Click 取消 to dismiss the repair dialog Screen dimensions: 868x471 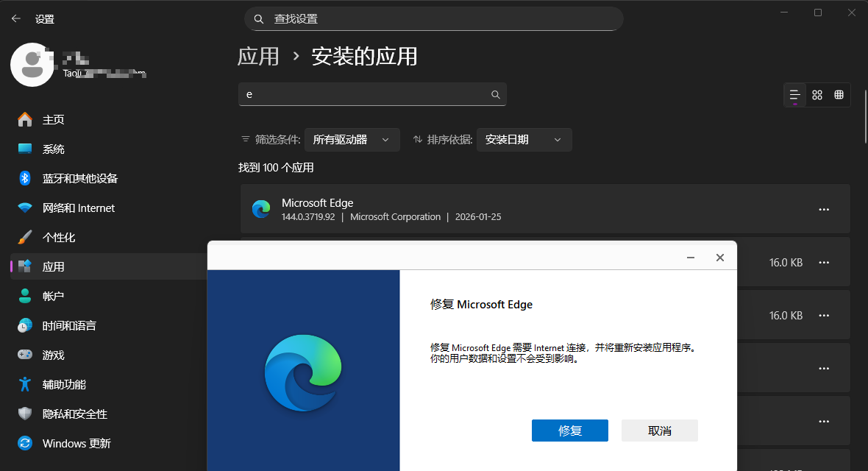tap(659, 431)
